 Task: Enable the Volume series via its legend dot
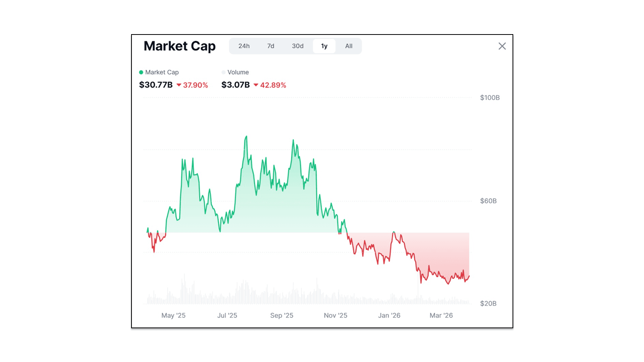(223, 72)
